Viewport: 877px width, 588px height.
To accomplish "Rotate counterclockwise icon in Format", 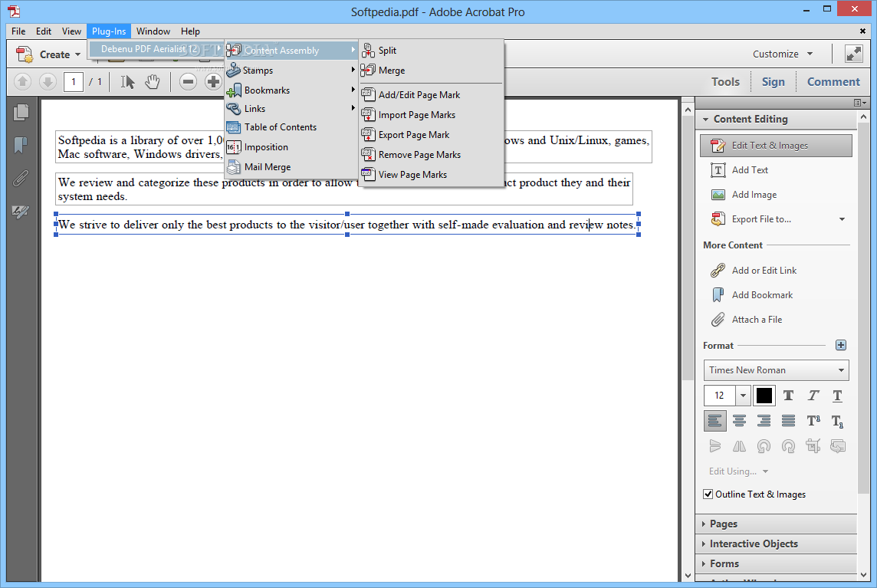I will pyautogui.click(x=764, y=446).
